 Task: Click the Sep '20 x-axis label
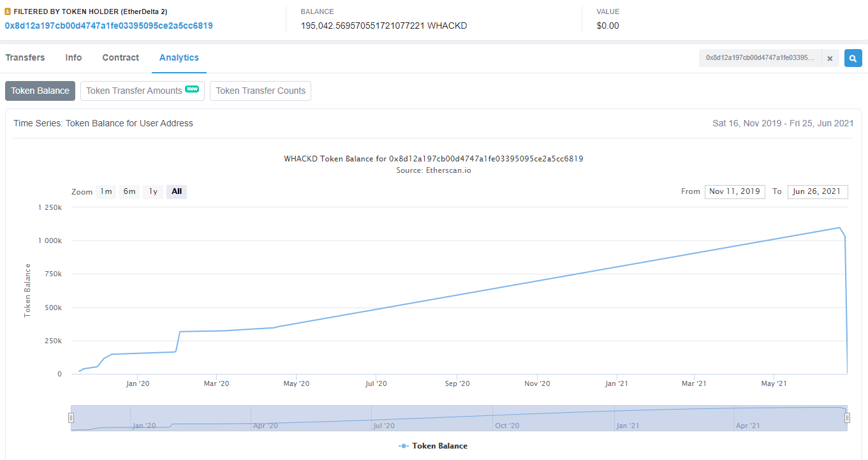[457, 383]
